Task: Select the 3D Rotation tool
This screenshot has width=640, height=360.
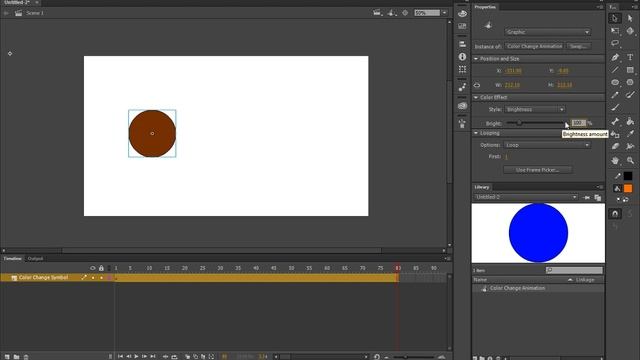Action: coord(630,31)
